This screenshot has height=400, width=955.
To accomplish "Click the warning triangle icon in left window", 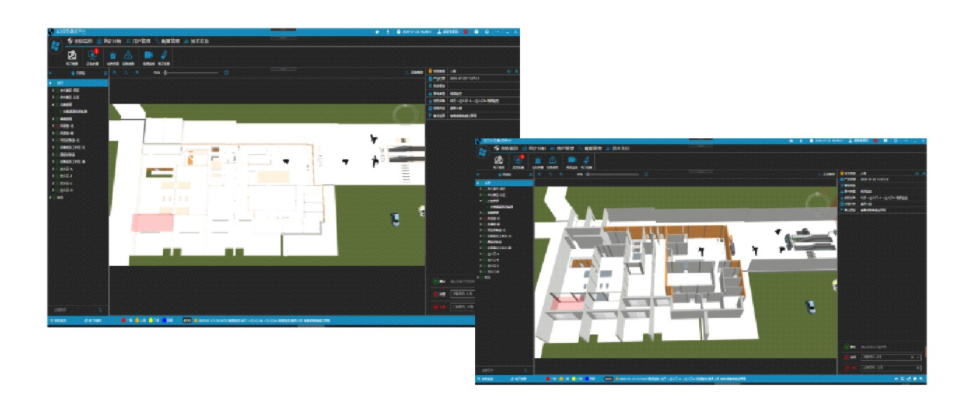I will 128,55.
